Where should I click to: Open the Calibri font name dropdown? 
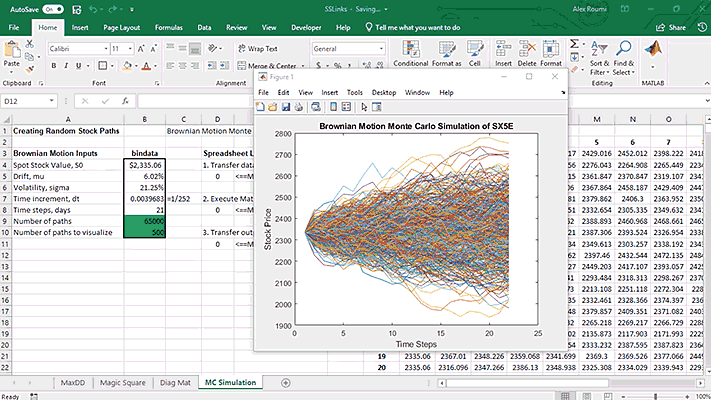pyautogui.click(x=104, y=48)
